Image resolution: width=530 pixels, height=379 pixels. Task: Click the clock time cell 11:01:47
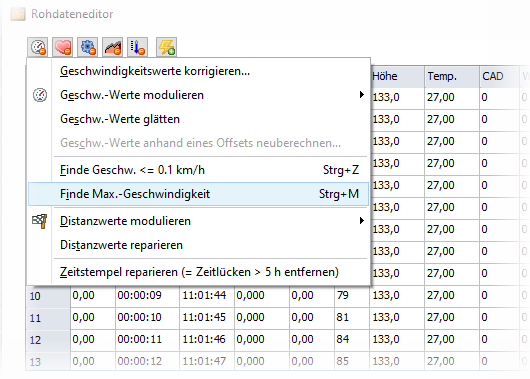pos(207,361)
